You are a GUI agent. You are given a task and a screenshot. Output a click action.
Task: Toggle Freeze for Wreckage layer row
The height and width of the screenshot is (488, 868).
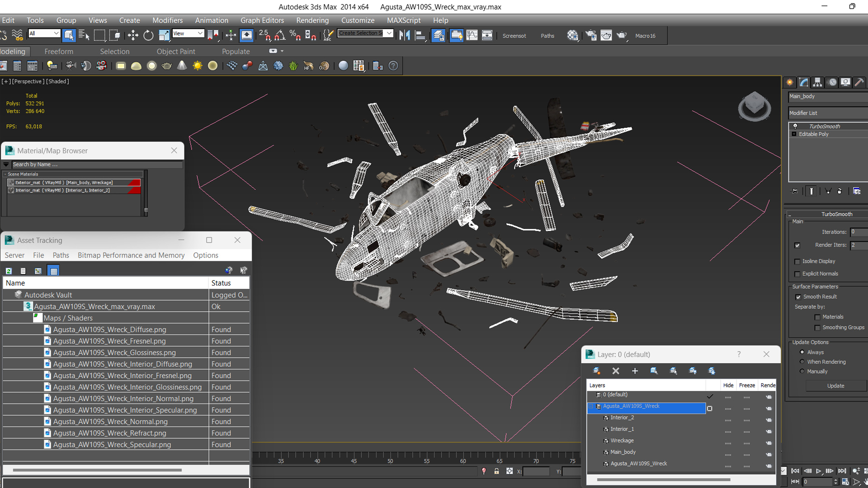[746, 443]
